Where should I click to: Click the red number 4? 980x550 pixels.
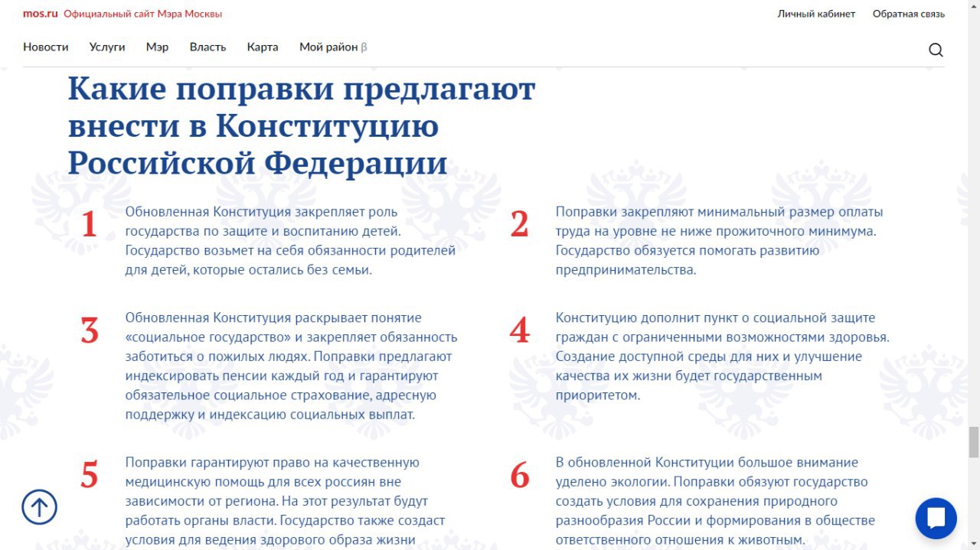(x=520, y=331)
